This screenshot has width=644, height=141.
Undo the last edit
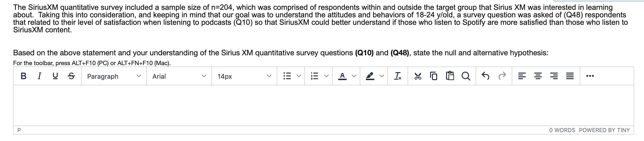[x=486, y=76]
